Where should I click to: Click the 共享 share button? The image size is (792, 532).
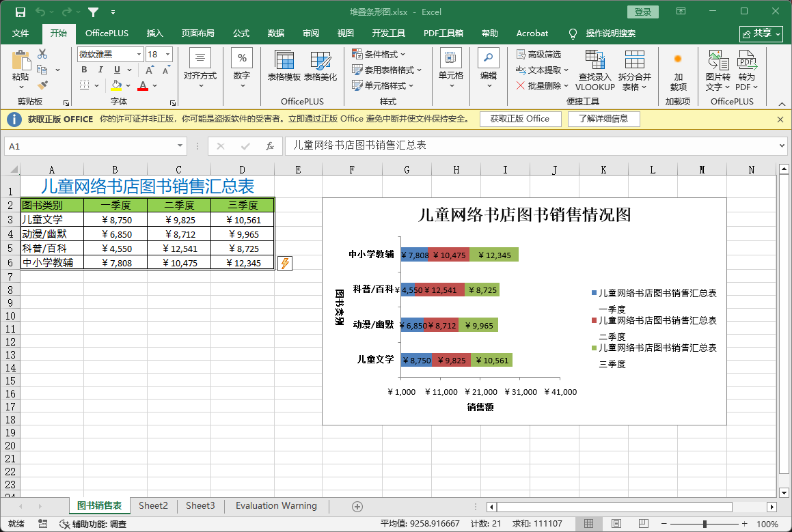761,33
